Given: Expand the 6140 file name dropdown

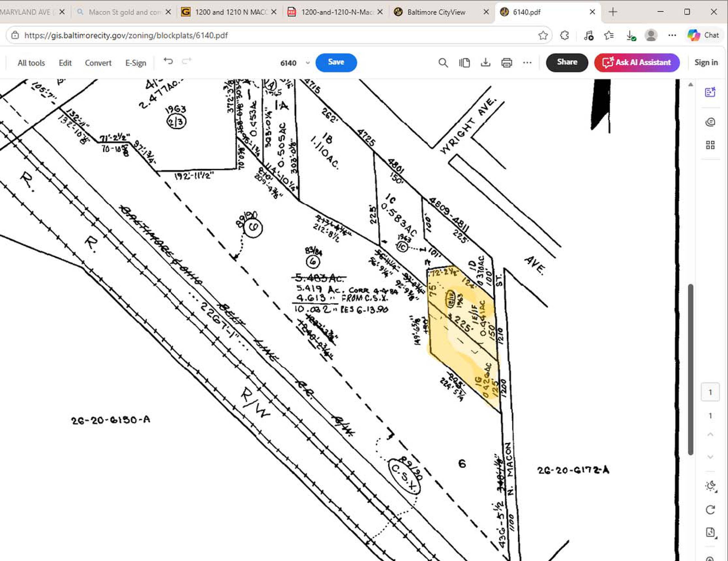Looking at the screenshot, I should click(308, 63).
